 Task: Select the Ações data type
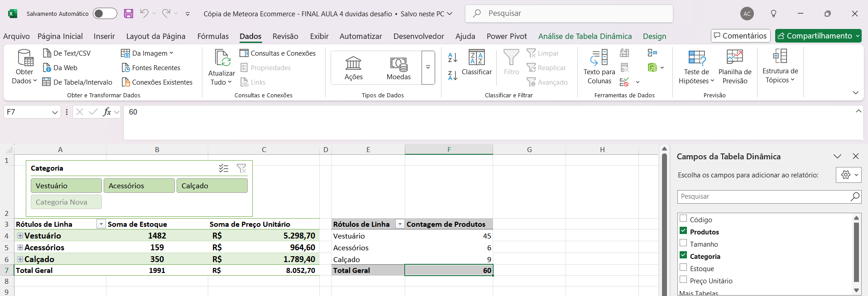click(354, 68)
